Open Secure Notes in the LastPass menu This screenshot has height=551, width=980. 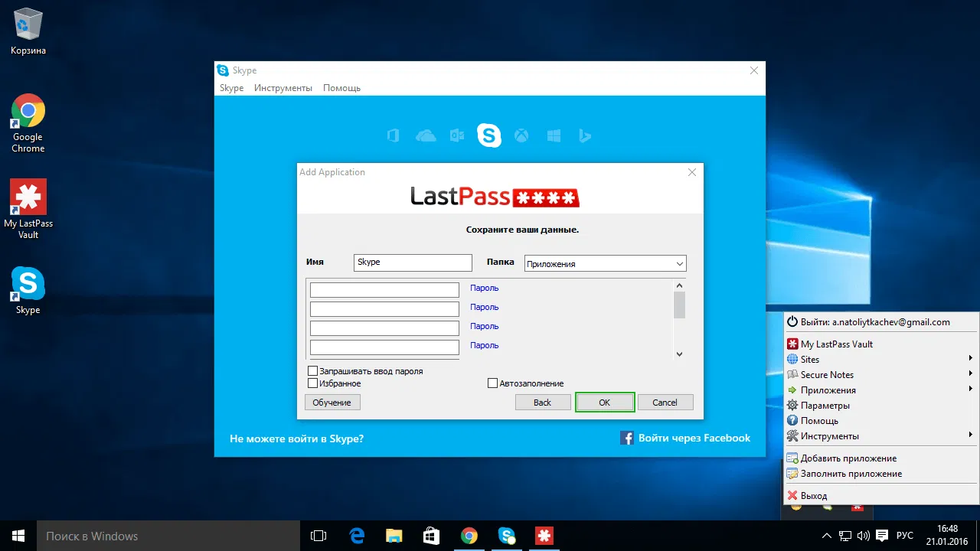point(793,374)
